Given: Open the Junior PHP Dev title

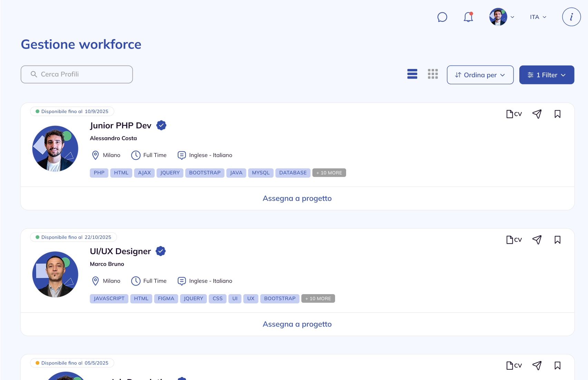Looking at the screenshot, I should pyautogui.click(x=120, y=126).
